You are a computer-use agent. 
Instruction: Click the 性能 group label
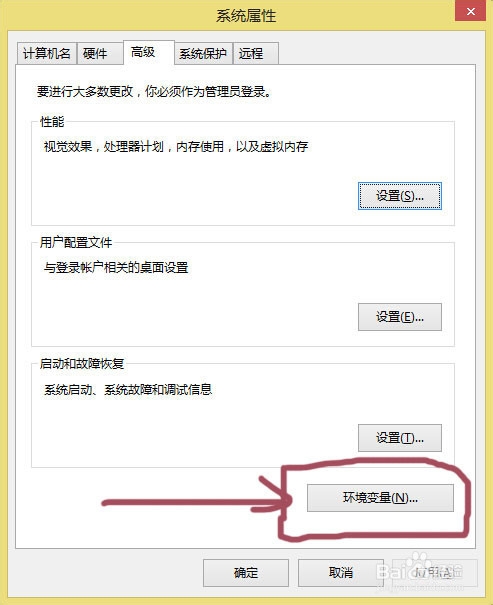click(52, 122)
